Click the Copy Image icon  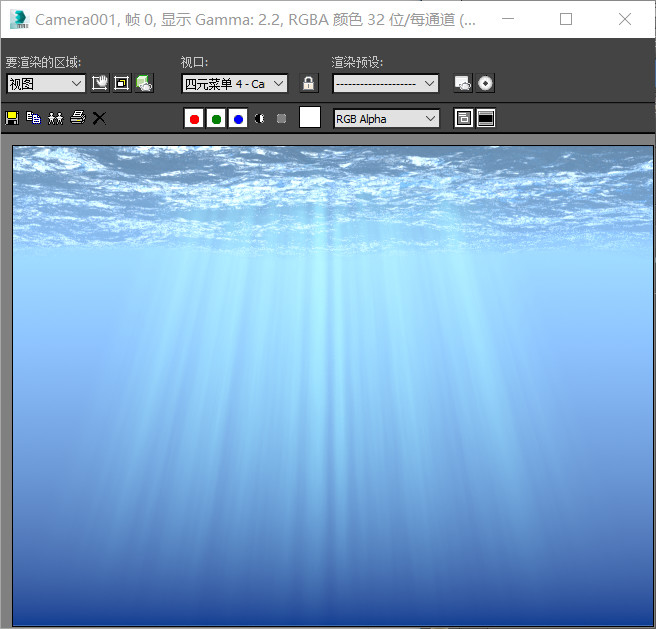click(x=33, y=118)
